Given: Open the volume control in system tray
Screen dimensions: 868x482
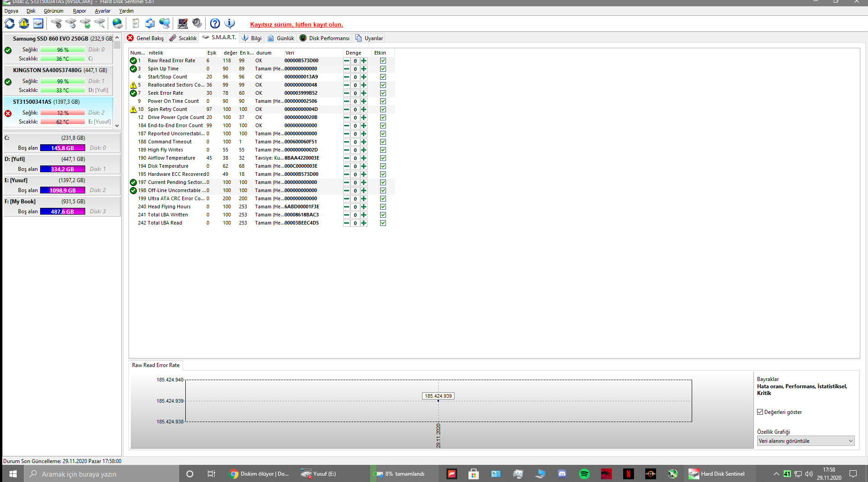Looking at the screenshot, I should tap(809, 474).
